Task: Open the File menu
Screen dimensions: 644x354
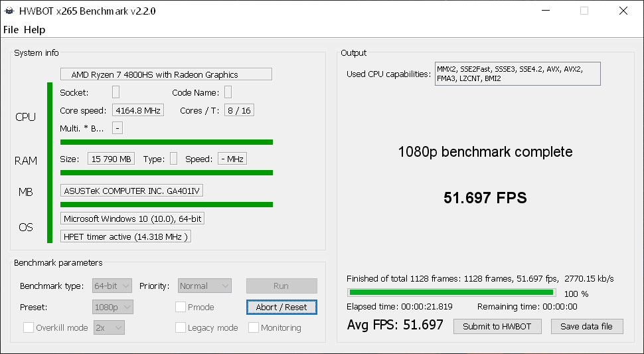Action: pos(11,30)
